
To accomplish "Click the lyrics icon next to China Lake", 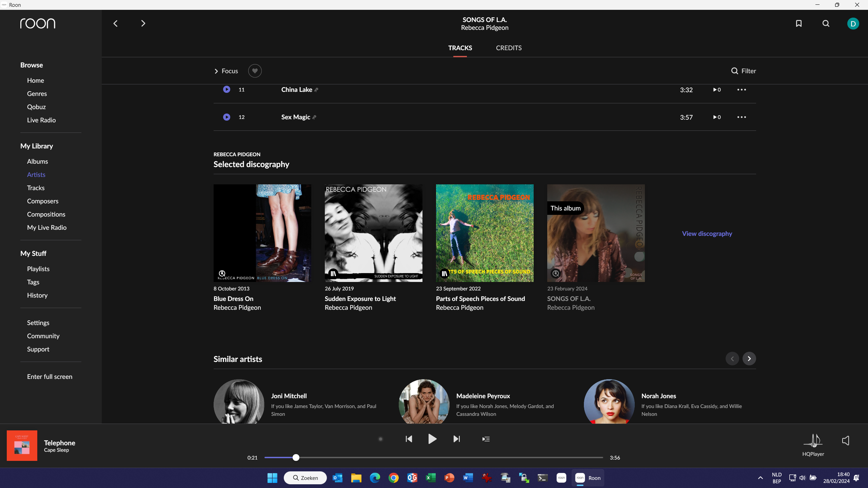I will point(316,90).
